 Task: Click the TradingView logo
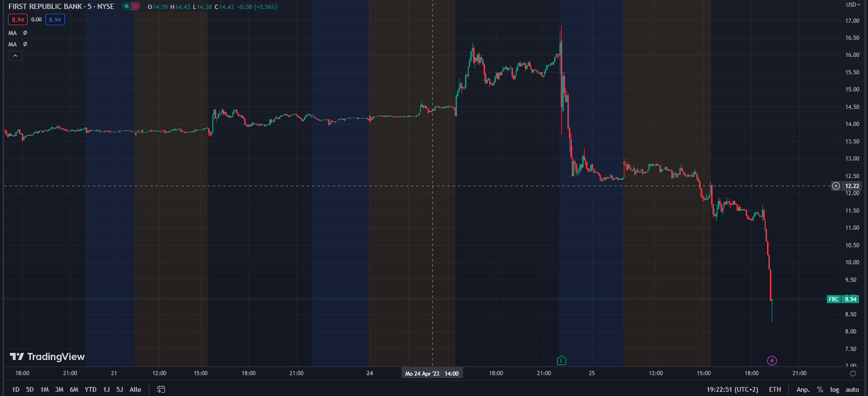(47, 357)
